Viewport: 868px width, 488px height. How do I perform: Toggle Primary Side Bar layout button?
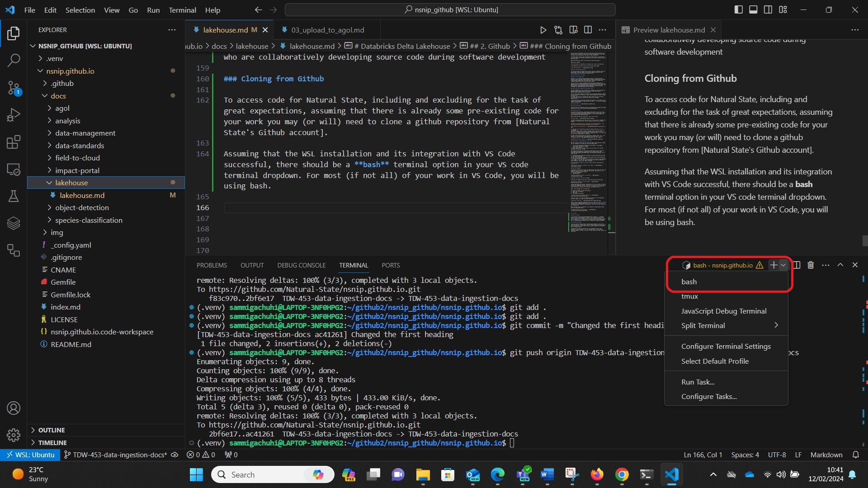coord(738,9)
